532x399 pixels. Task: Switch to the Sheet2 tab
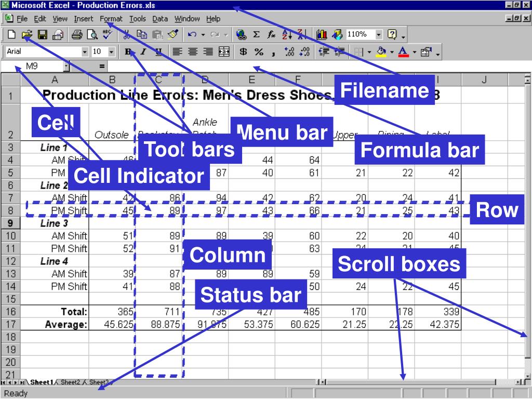(x=70, y=382)
